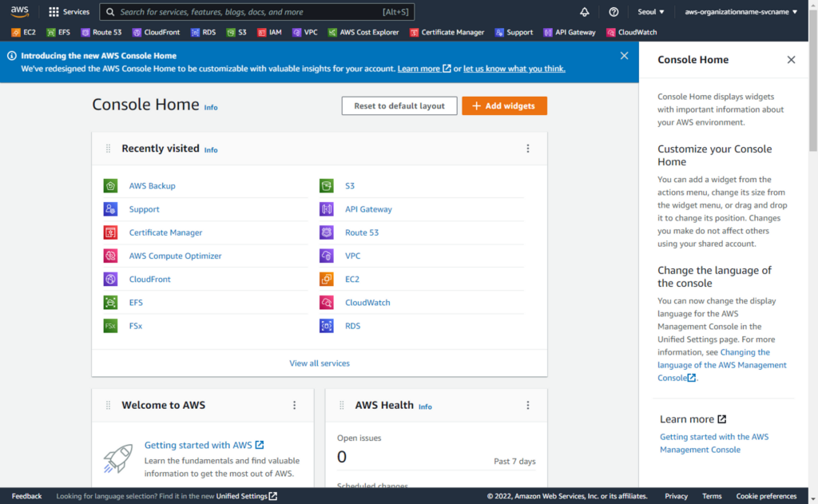Click the AWS Compute Optimizer icon
The width and height of the screenshot is (818, 504).
point(110,256)
